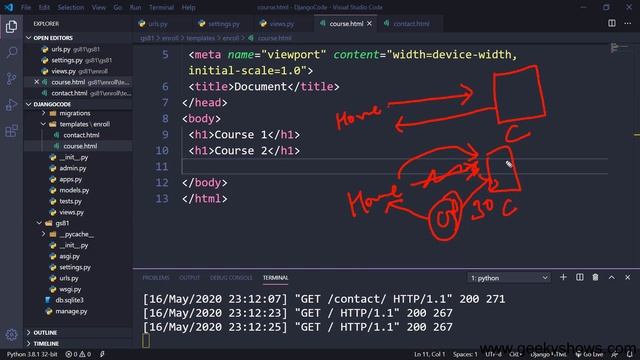
Task: Select Python 3.8.1 32-bit interpreter in status bar
Action: [x=32, y=354]
